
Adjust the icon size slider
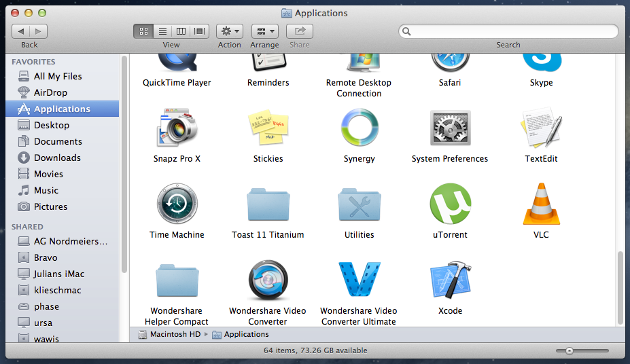tap(570, 350)
